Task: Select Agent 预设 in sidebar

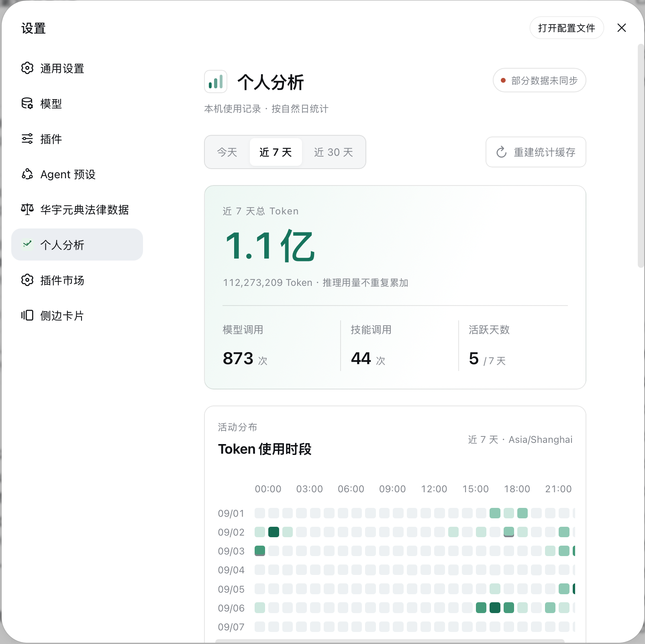Action: (x=77, y=174)
